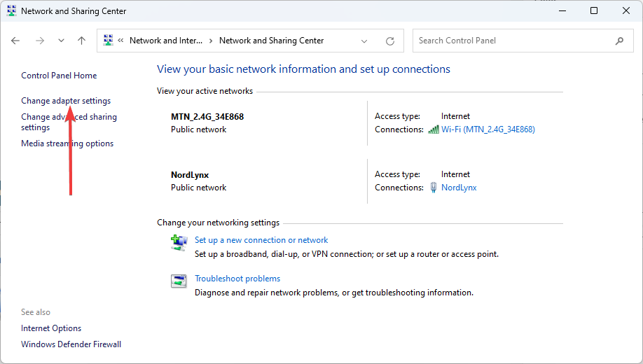Type in the Search Control Panel field
The height and width of the screenshot is (364, 643).
click(511, 41)
